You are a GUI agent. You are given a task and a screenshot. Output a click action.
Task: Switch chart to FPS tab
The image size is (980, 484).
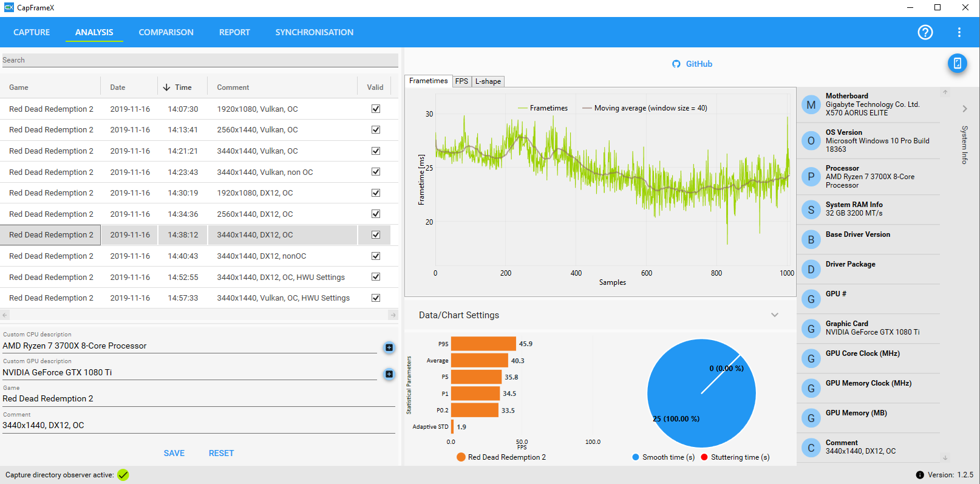[x=461, y=81]
